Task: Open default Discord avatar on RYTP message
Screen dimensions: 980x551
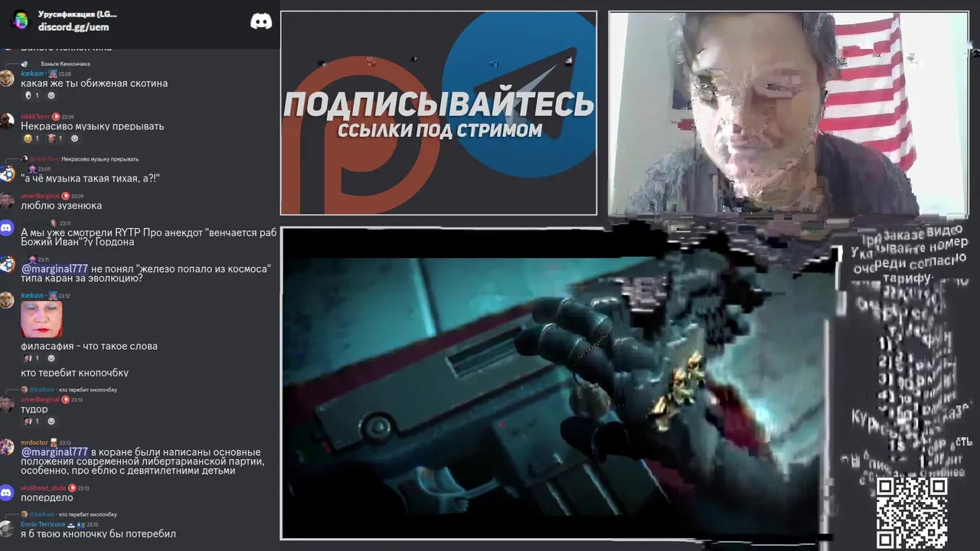Action: click(x=7, y=228)
